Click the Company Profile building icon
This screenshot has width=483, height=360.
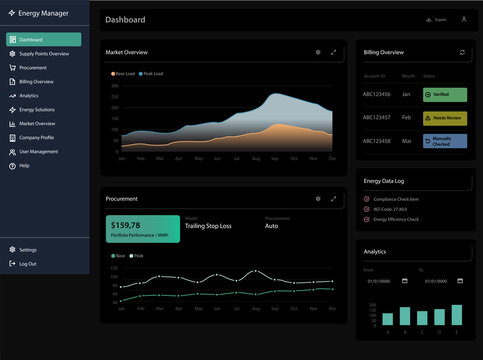[x=12, y=138]
